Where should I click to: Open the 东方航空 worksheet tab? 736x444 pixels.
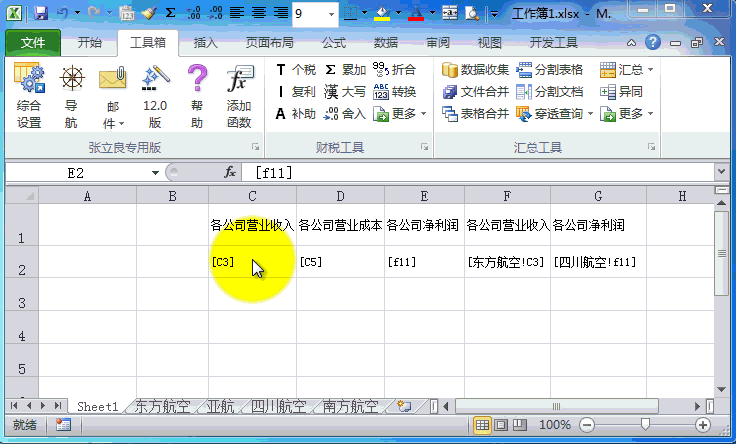167,407
